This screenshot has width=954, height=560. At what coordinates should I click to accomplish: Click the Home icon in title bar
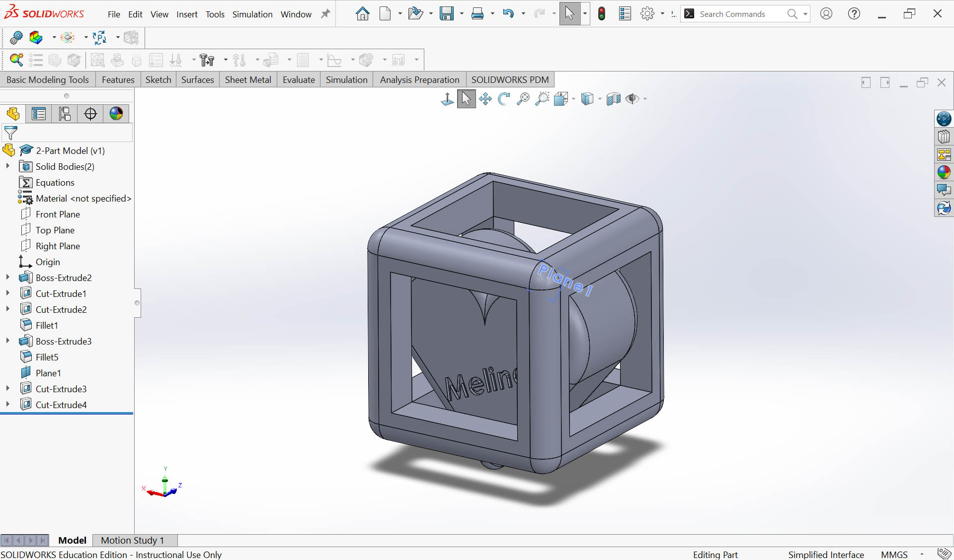363,14
